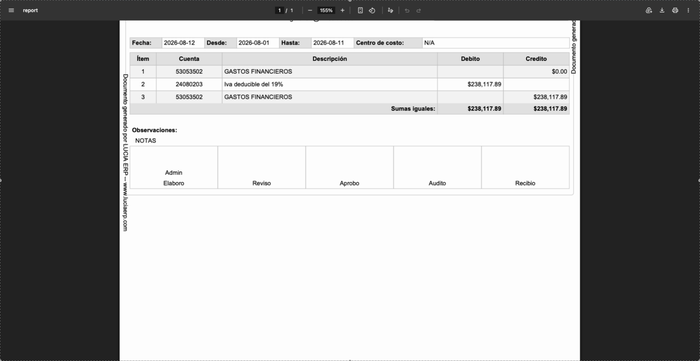Click the NOTAS text
Viewport: 700px width, 361px height.
coord(146,141)
